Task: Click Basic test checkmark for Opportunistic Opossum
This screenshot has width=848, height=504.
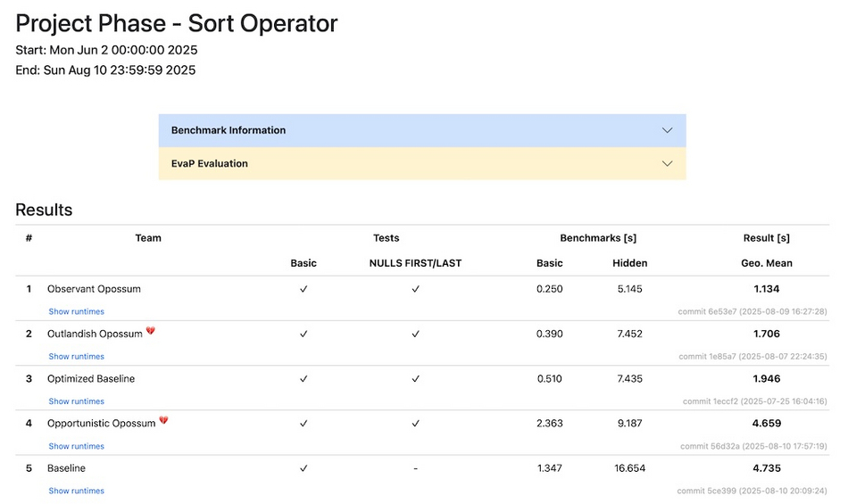Action: (303, 424)
